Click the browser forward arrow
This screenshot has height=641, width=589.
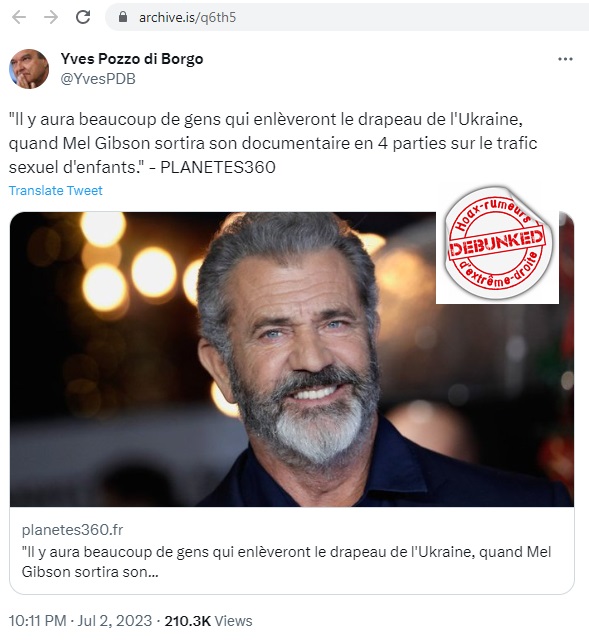tap(51, 17)
